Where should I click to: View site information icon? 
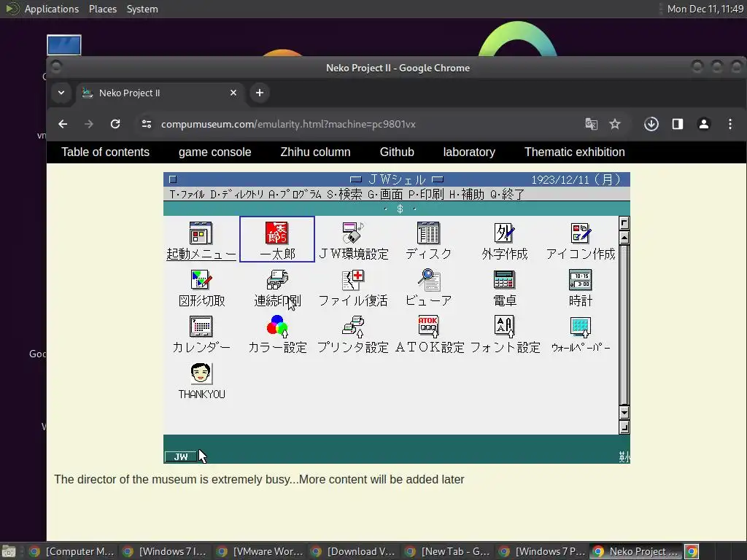point(147,124)
